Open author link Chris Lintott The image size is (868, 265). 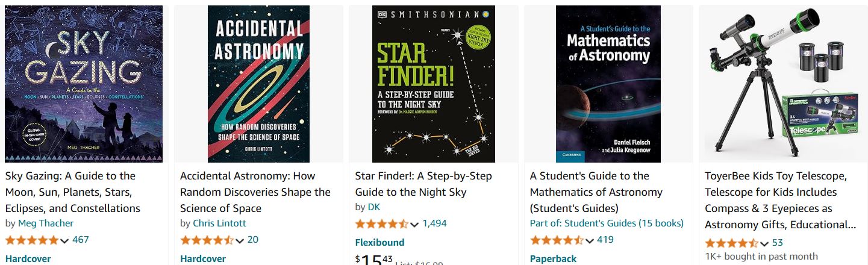click(219, 223)
